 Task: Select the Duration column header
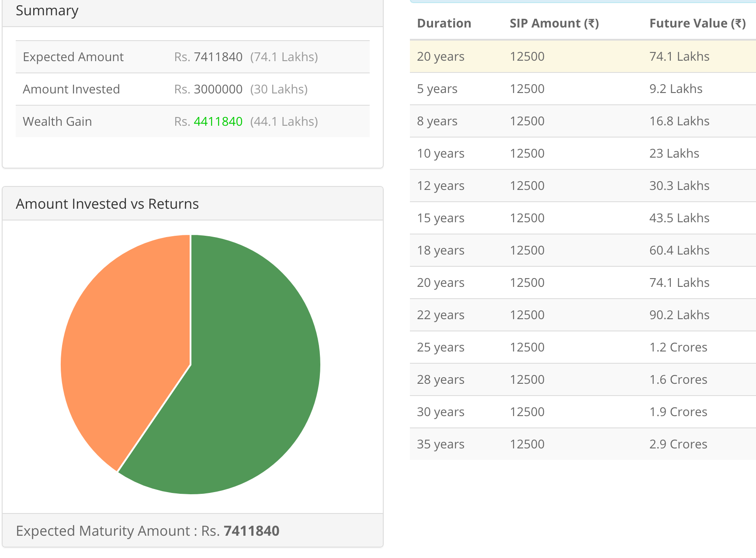[x=444, y=23]
